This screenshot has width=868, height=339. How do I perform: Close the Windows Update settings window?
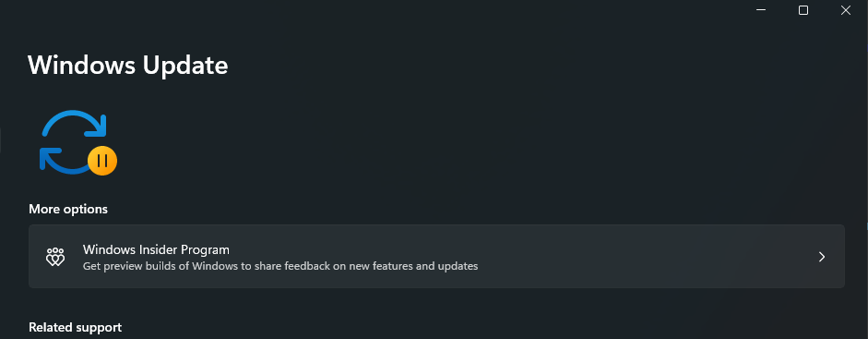846,10
